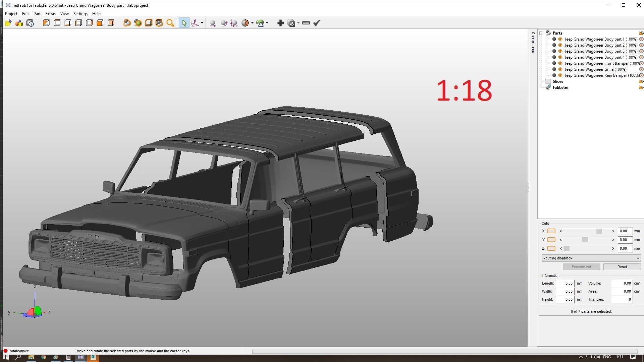
Task: Click the Execute cut button
Action: pyautogui.click(x=581, y=267)
